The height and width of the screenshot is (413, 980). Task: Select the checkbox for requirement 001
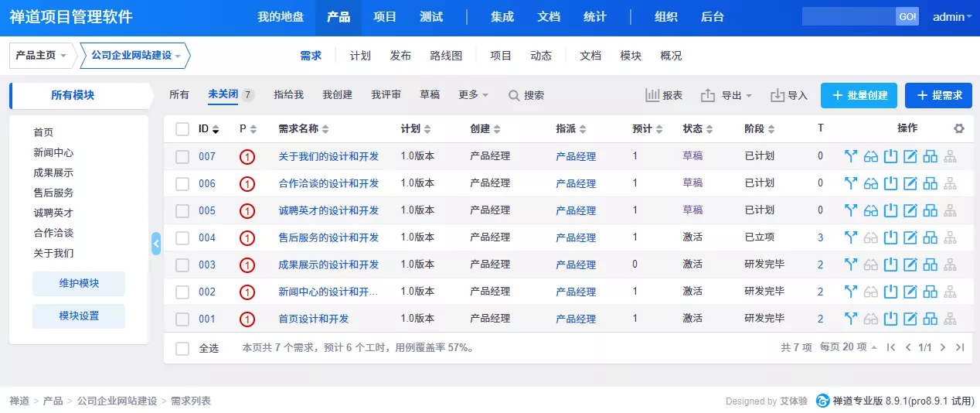[182, 319]
